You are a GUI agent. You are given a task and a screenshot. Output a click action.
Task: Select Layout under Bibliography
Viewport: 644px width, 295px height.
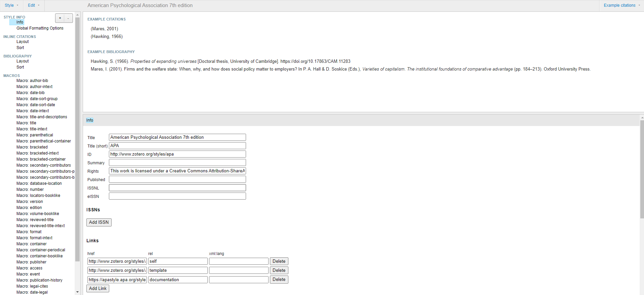click(x=23, y=61)
